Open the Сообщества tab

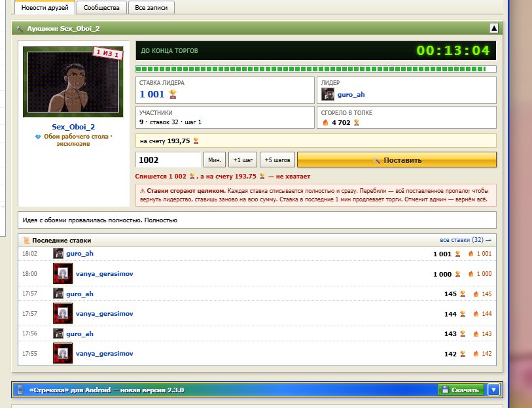point(101,7)
